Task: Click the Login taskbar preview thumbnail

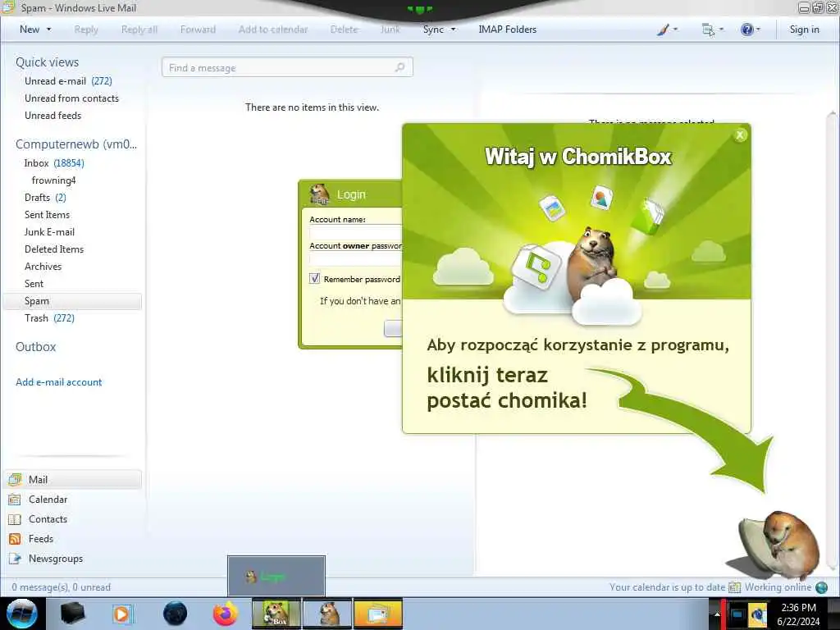Action: 276,576
